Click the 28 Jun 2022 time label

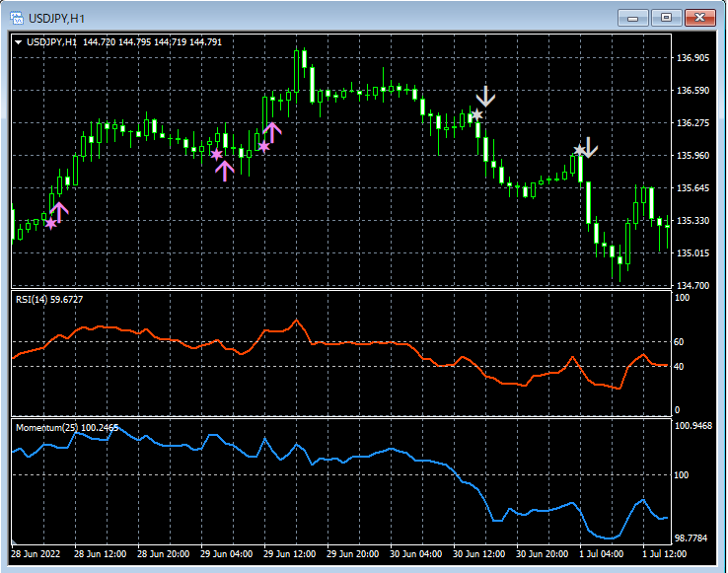pyautogui.click(x=36, y=554)
